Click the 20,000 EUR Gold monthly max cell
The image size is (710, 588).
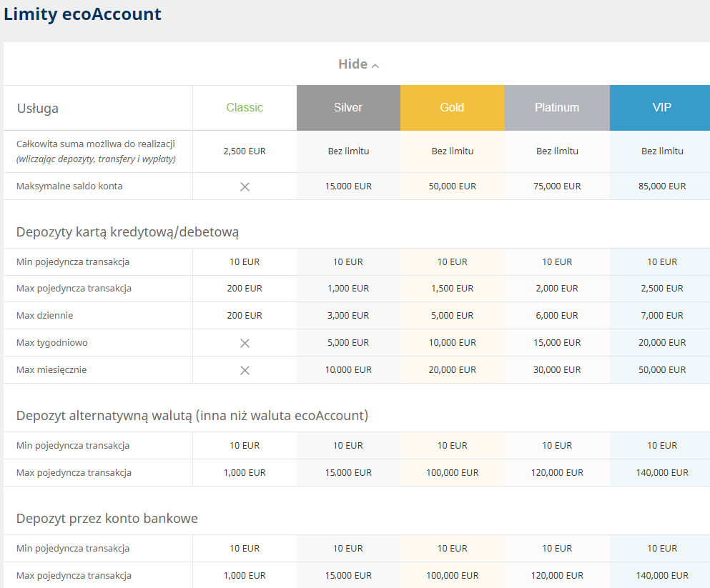pyautogui.click(x=453, y=370)
